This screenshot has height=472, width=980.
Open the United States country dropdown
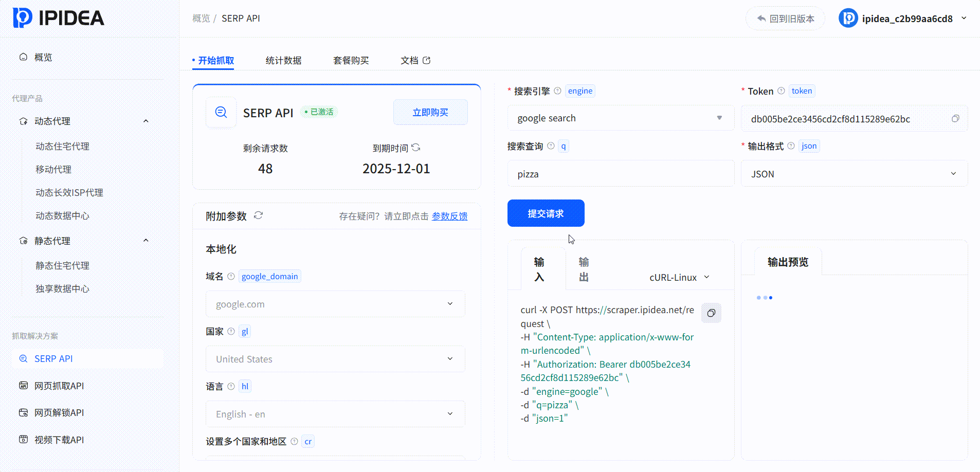tap(335, 359)
